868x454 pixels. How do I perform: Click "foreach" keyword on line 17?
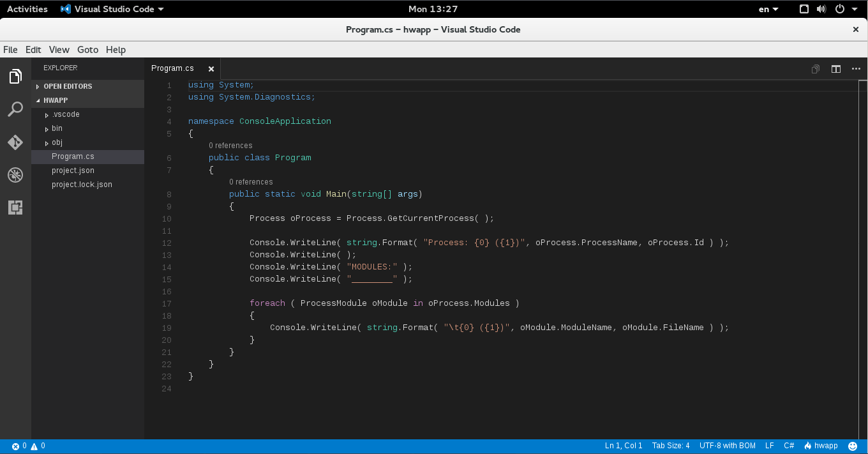(x=267, y=303)
